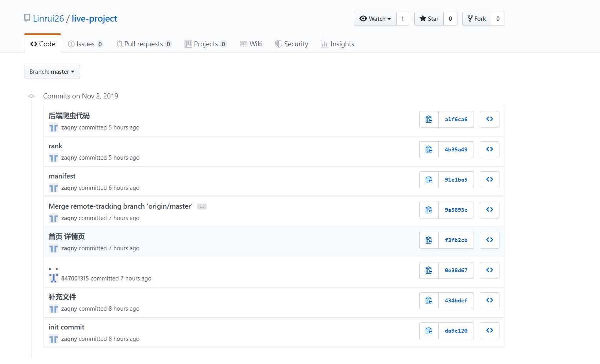Open the Issues tab
The height and width of the screenshot is (364, 600).
coord(86,44)
